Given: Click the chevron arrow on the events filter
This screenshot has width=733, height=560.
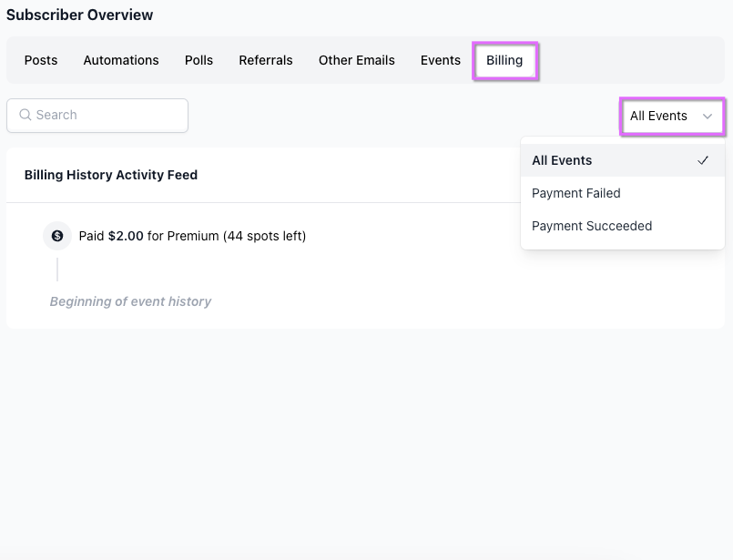Looking at the screenshot, I should (707, 117).
